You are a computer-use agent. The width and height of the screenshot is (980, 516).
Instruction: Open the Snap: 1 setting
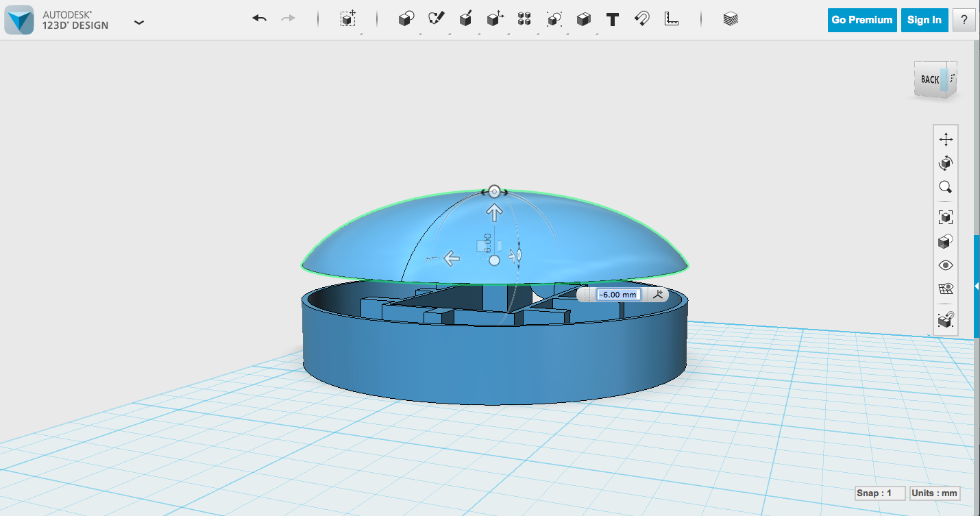pos(879,493)
